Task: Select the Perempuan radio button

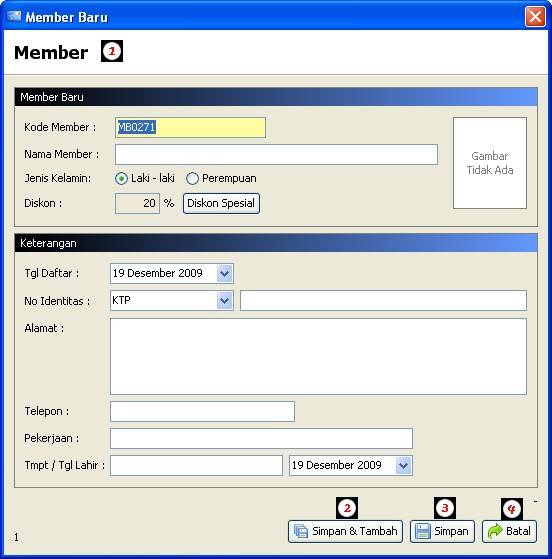Action: [x=192, y=178]
